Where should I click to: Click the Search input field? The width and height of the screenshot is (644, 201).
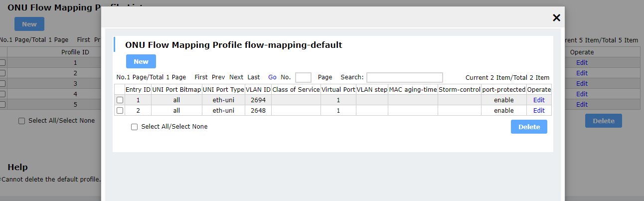pos(404,77)
